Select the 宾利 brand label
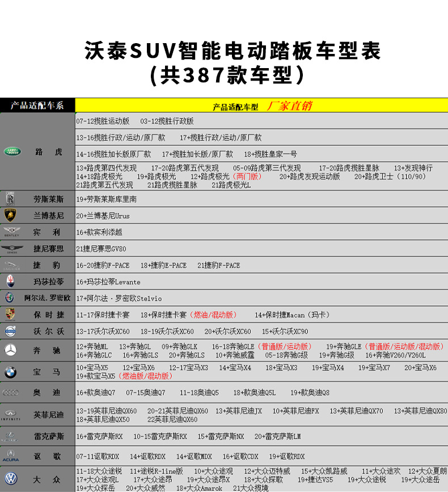 pyautogui.click(x=47, y=232)
